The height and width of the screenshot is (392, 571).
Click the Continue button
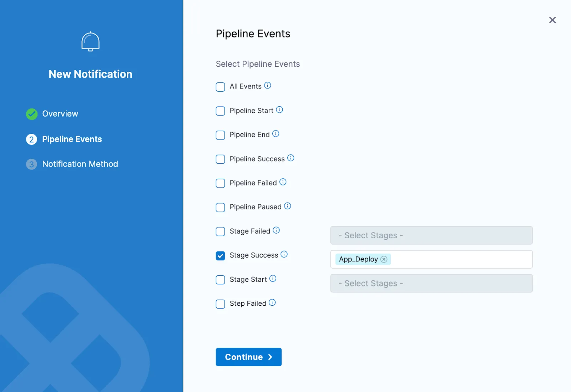coord(248,357)
